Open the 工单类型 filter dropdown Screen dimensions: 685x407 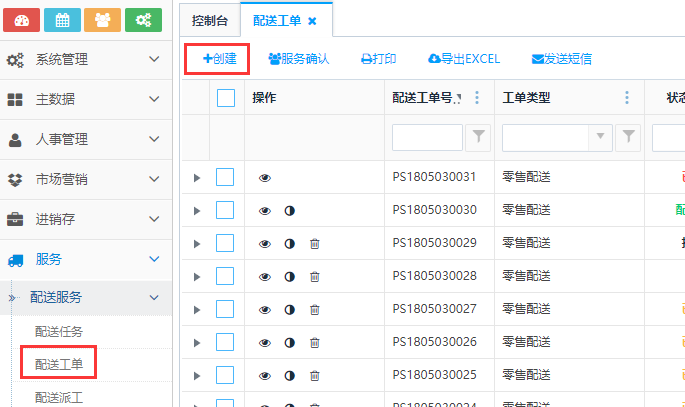tap(600, 136)
